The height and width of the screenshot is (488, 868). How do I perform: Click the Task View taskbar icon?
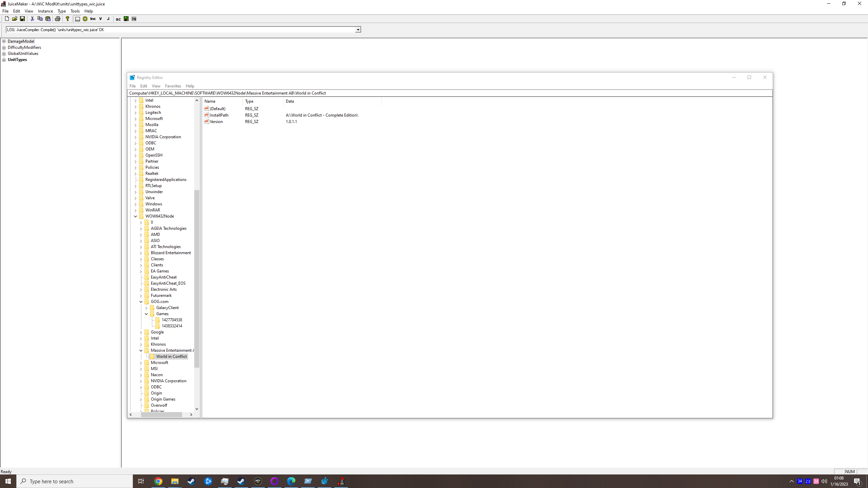point(141,481)
